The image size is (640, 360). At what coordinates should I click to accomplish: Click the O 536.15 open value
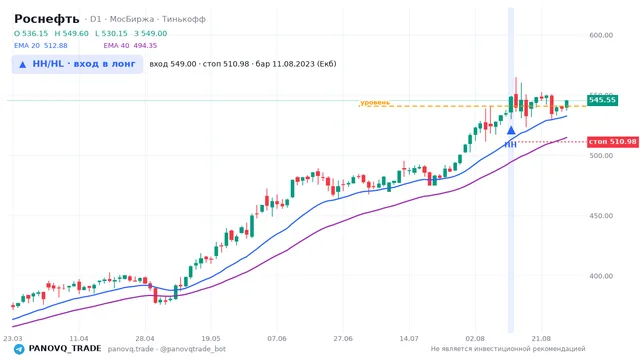point(31,33)
